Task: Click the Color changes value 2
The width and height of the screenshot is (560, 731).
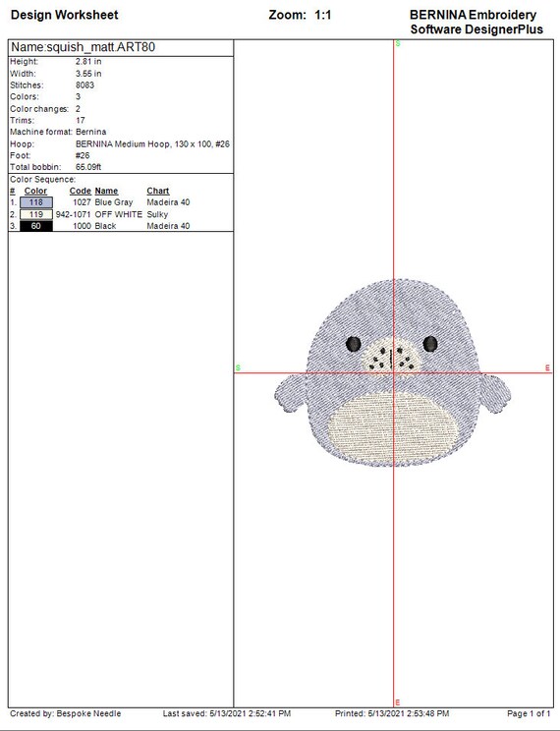Action: click(78, 109)
